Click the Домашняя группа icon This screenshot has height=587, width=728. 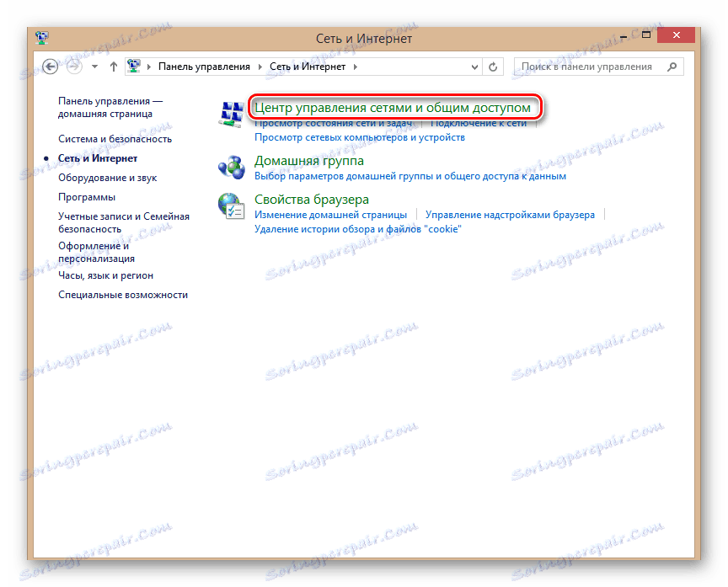(x=230, y=164)
